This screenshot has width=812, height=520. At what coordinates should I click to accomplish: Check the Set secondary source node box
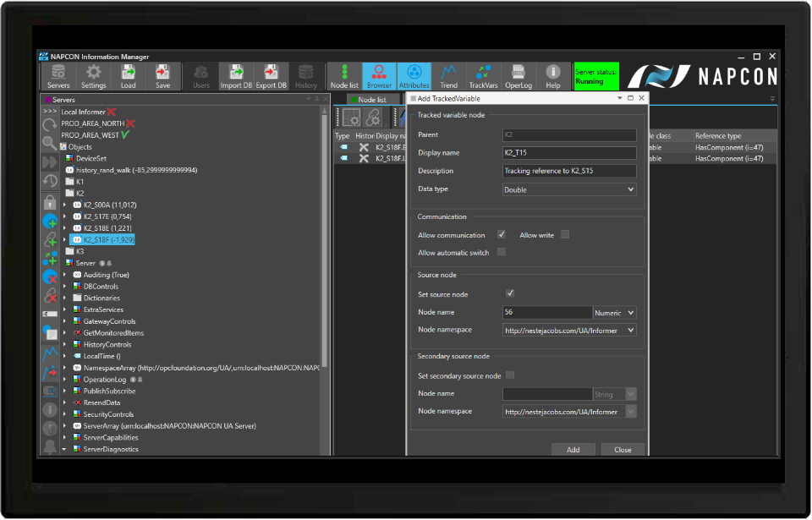[510, 375]
